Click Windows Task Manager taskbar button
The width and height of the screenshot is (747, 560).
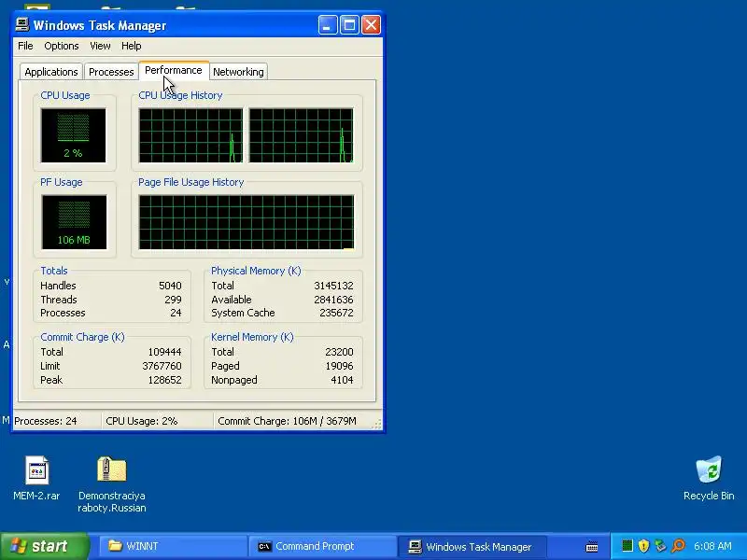(x=472, y=546)
